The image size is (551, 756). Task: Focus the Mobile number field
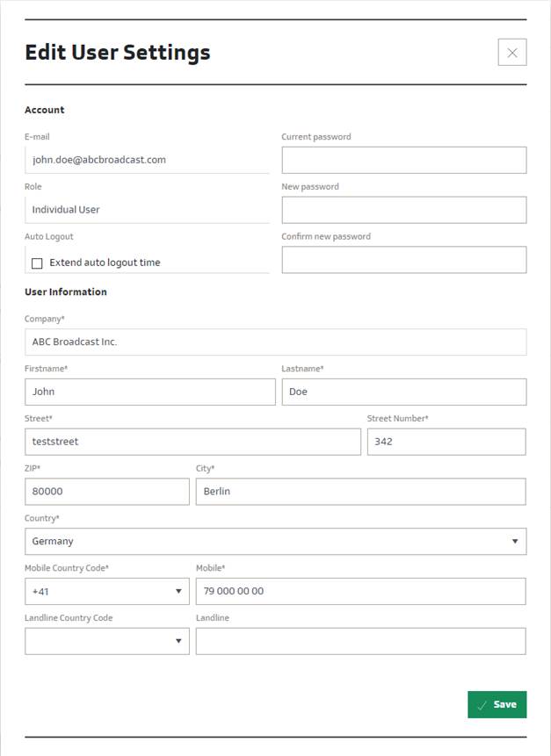click(x=360, y=591)
